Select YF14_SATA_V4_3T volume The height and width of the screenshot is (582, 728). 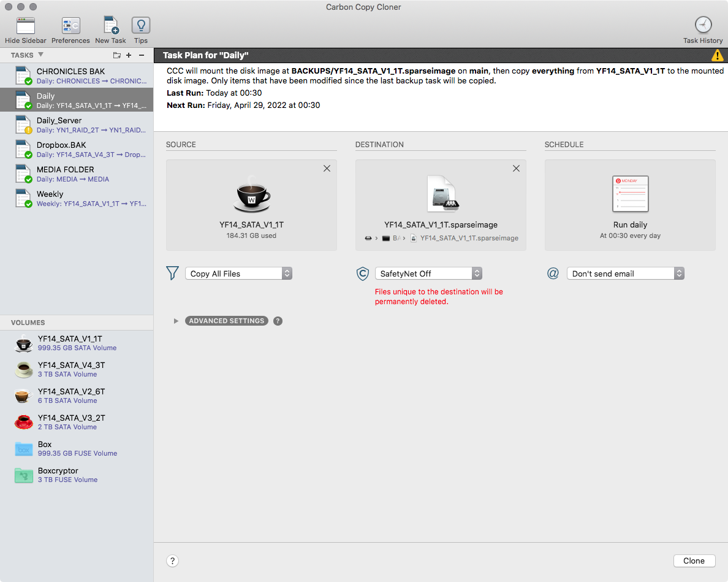point(77,370)
